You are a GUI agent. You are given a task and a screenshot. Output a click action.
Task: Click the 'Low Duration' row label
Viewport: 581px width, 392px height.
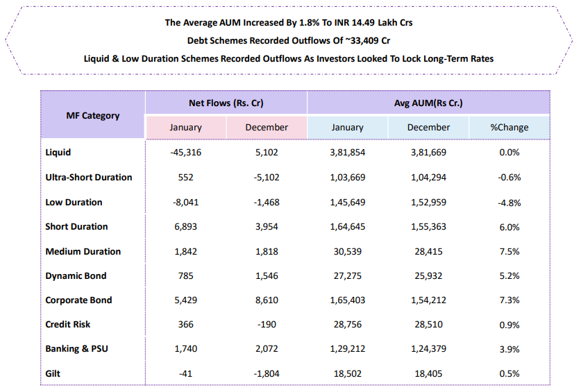(74, 203)
